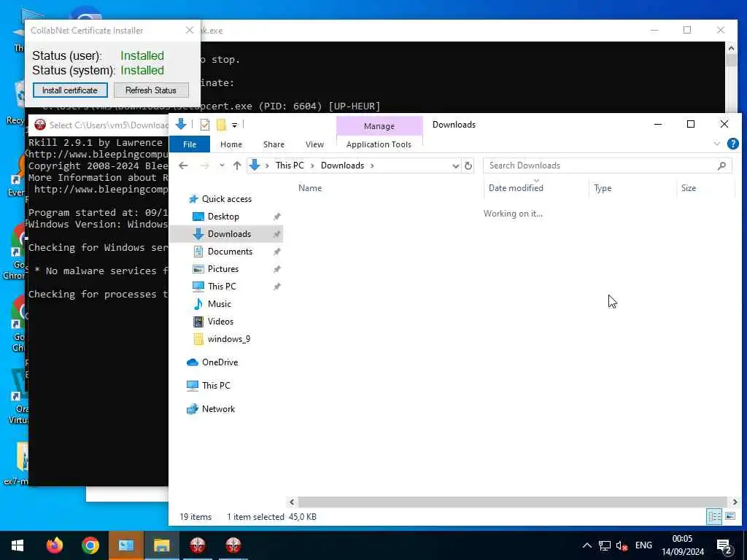This screenshot has height=560, width=747.
Task: Sort by the Type column header
Action: 603,188
